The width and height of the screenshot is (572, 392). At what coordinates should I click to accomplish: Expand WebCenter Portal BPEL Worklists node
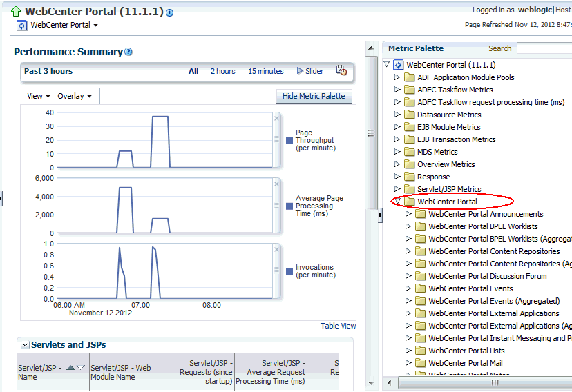coord(408,226)
